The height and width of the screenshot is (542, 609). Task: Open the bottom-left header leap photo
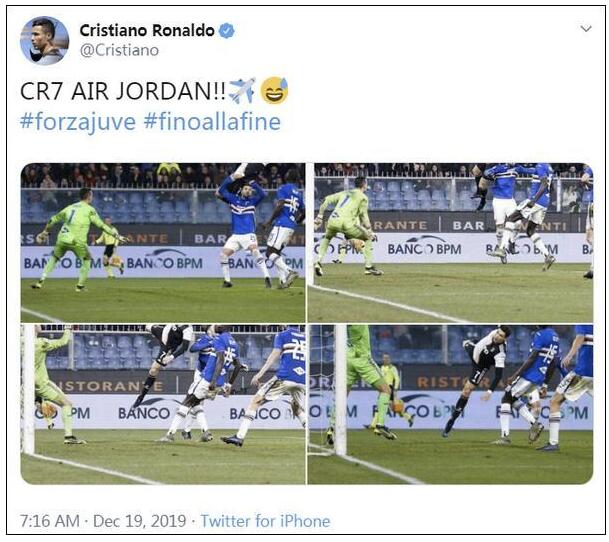[163, 404]
